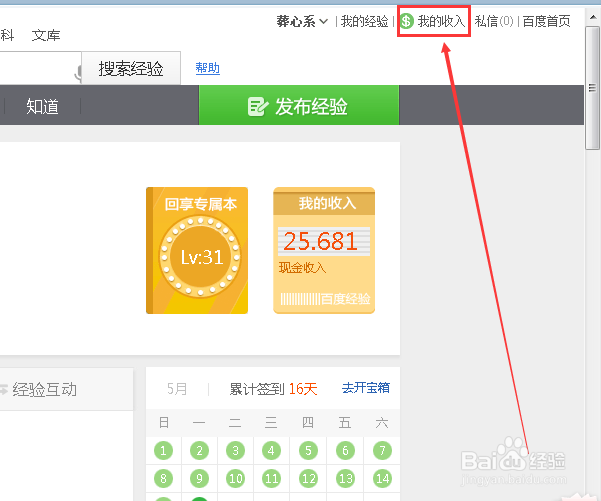Viewport: 601px width, 501px height.
Task: Click the 四 weekday header
Action: tap(308, 422)
